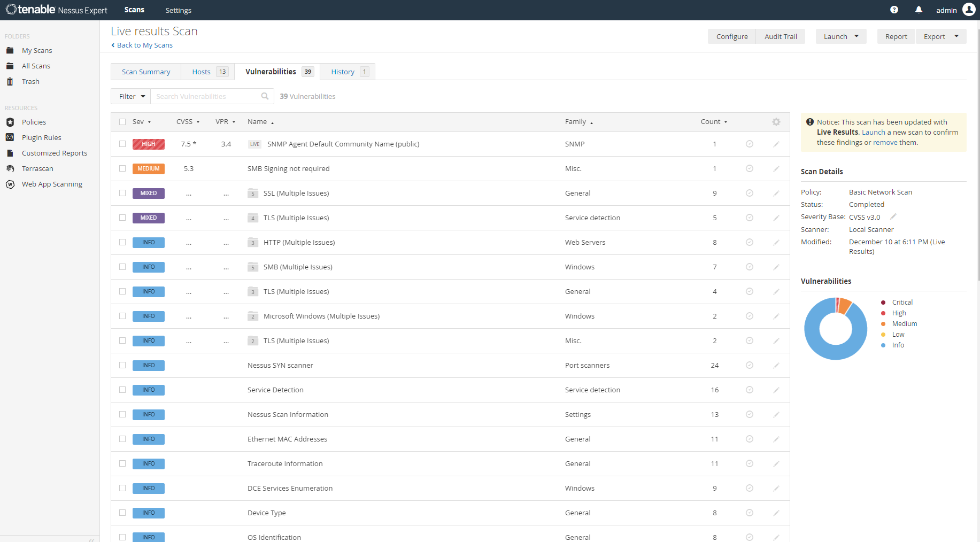Screen dimensions: 980x542
Task: Open table column settings gear
Action: point(776,122)
